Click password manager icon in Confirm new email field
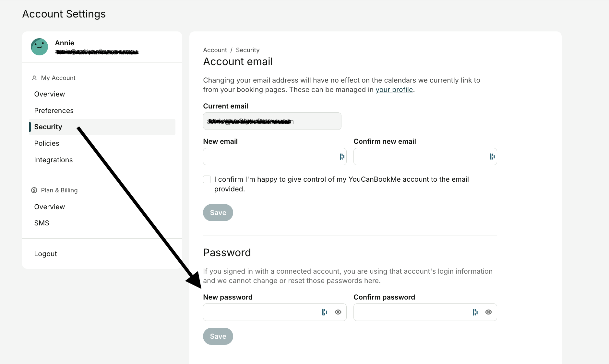The image size is (609, 364). tap(492, 157)
